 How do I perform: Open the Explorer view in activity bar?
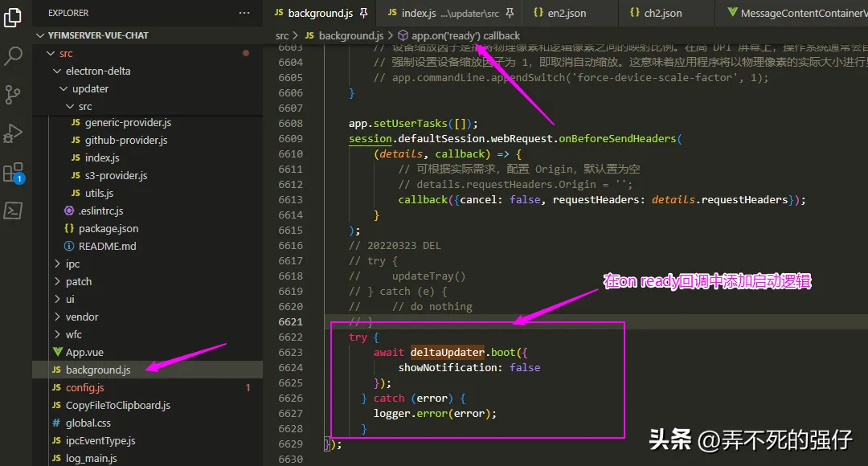[13, 17]
